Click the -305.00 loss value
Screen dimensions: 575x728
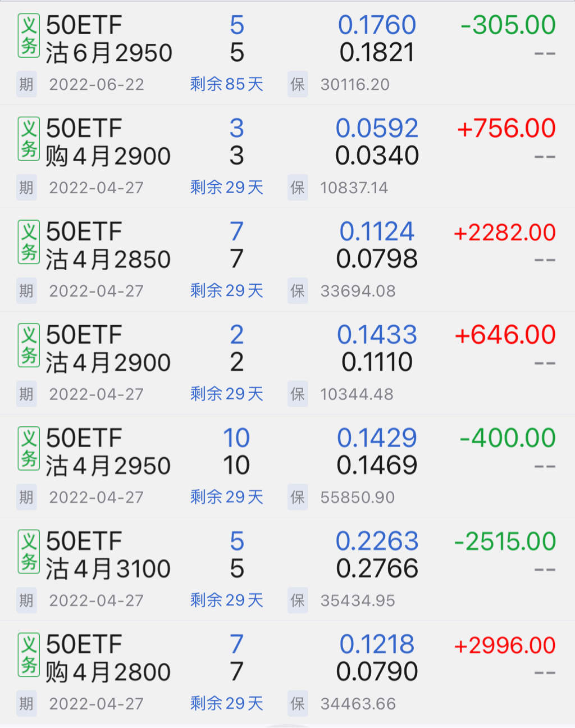coord(508,25)
